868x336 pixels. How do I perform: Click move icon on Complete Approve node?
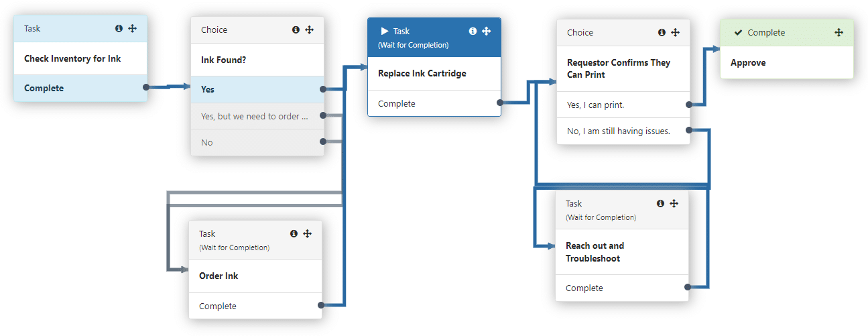click(839, 33)
